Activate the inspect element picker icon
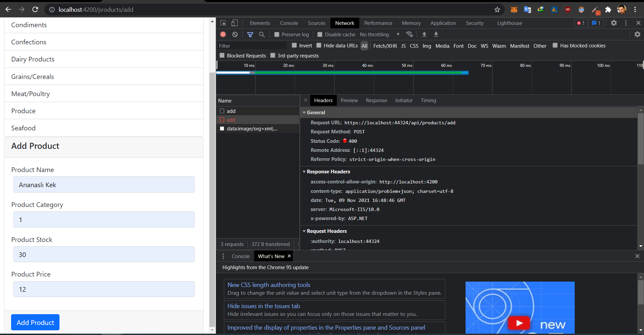Image resolution: width=644 pixels, height=335 pixels. click(x=223, y=23)
